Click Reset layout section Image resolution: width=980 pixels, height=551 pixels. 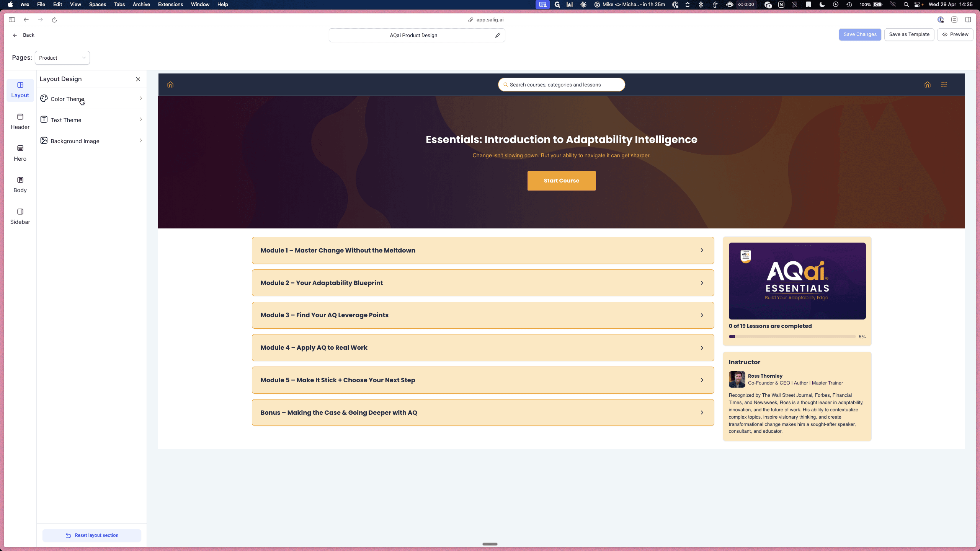[x=92, y=535]
